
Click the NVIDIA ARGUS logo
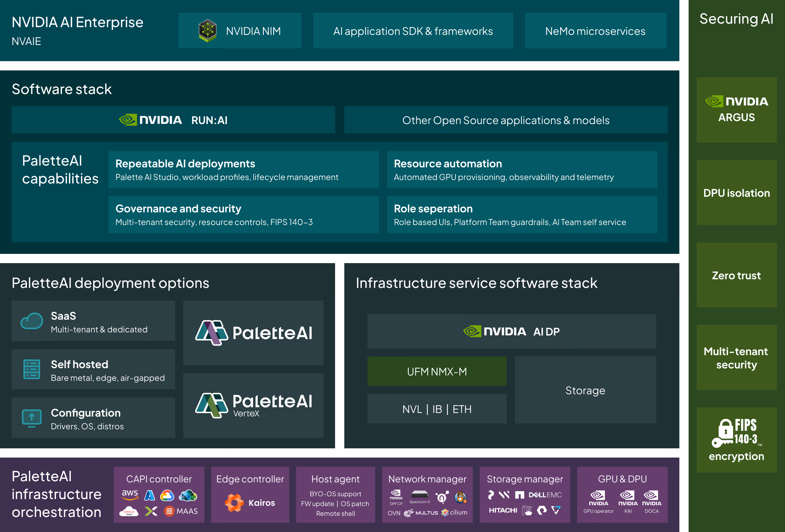pyautogui.click(x=736, y=109)
